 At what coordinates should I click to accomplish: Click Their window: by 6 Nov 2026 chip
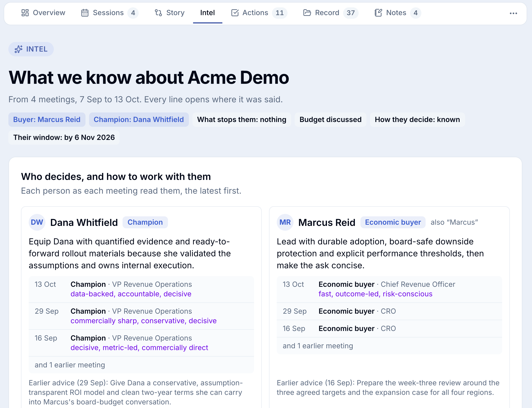64,138
